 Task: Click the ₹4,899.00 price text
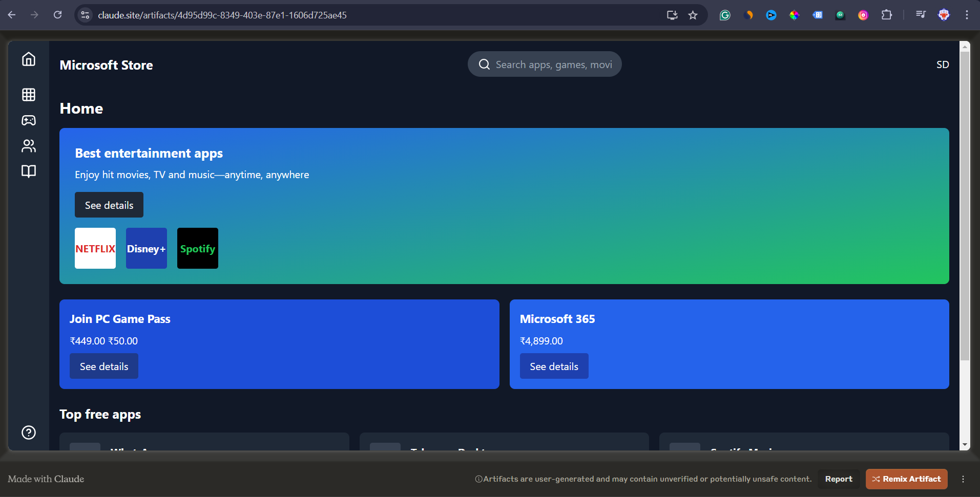coord(541,341)
